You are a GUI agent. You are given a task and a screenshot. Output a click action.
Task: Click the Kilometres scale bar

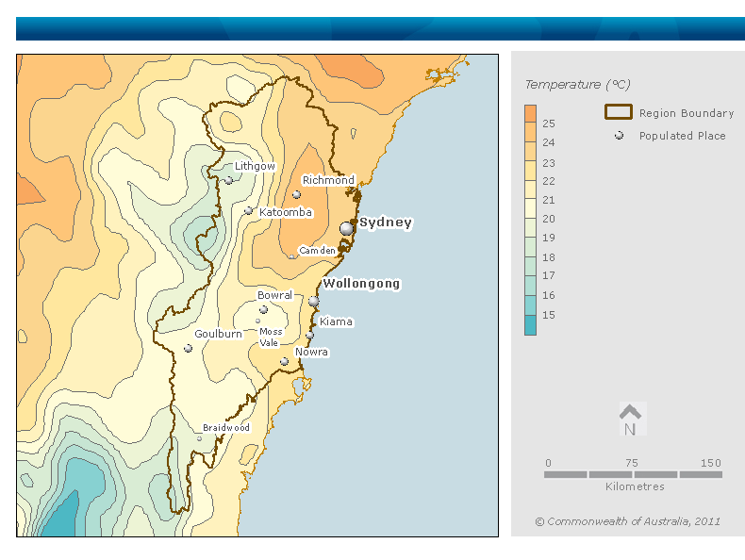click(x=633, y=474)
